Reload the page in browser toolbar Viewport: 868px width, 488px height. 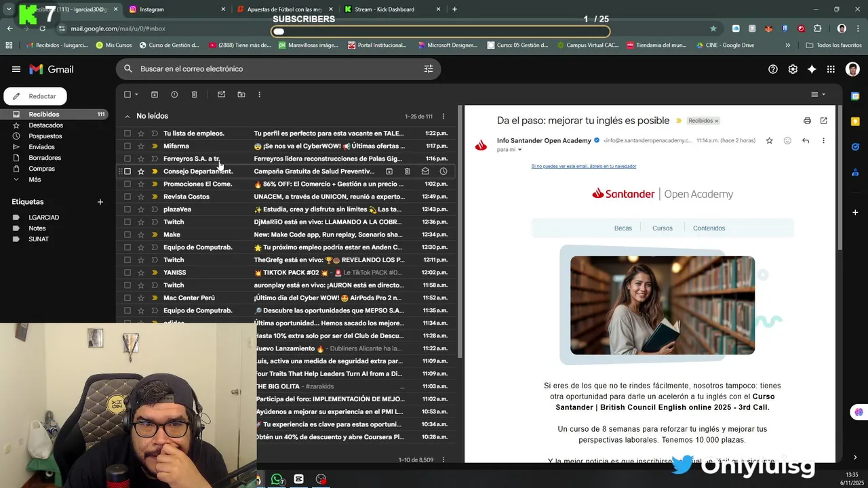pos(42,28)
